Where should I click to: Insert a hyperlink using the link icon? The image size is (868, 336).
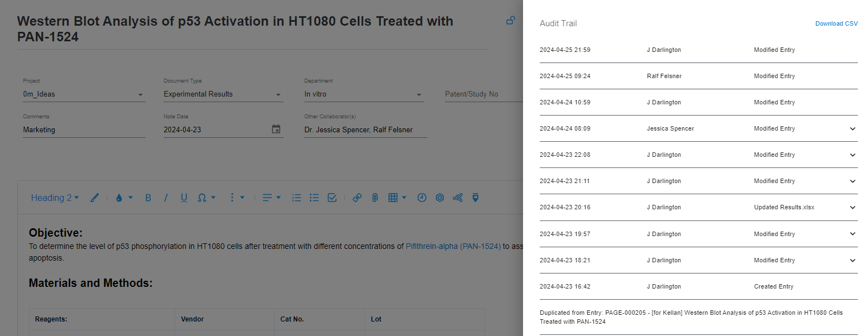click(x=357, y=197)
